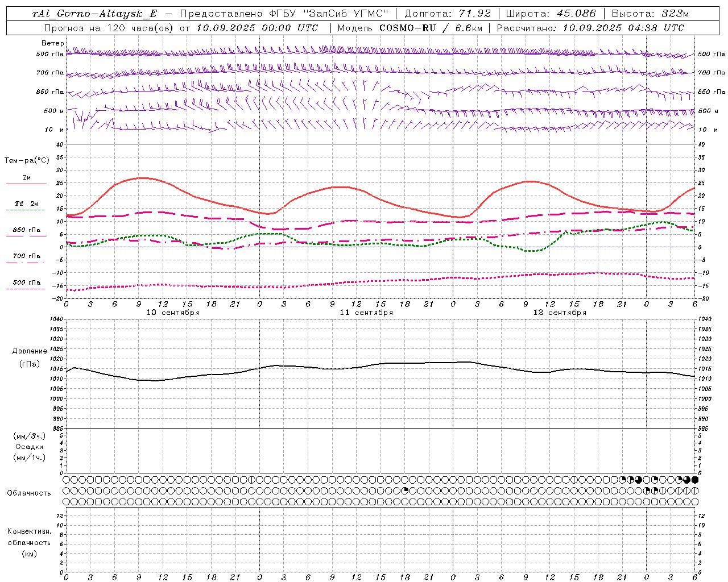Click the Рассчитано: 10.09.2025 04:38 UTC timestamp
Screen dimensions: 728x582
(x=590, y=28)
